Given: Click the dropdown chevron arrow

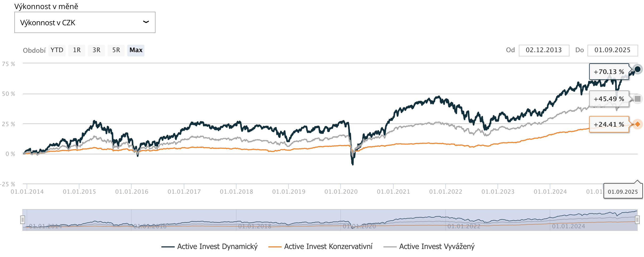Looking at the screenshot, I should 146,22.
